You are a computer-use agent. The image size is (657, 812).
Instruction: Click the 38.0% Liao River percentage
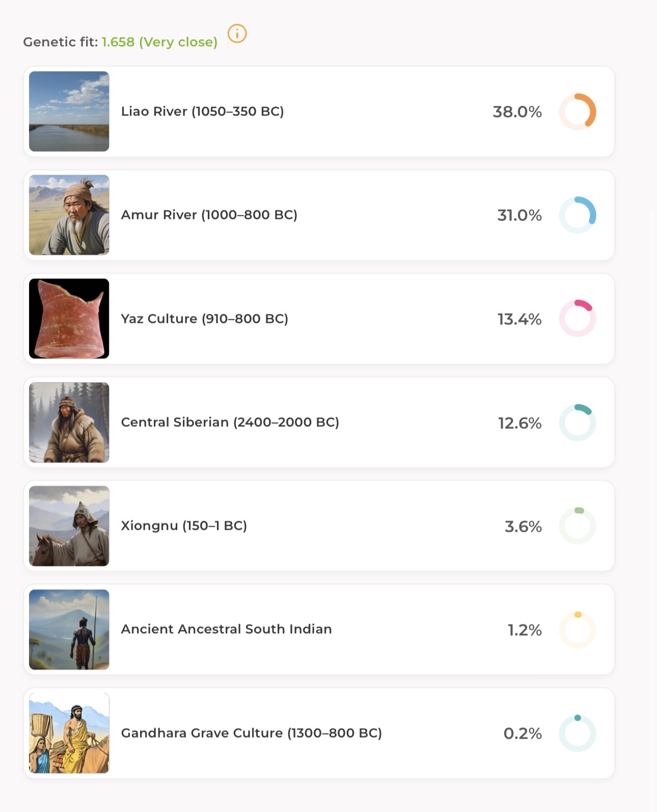[517, 112]
